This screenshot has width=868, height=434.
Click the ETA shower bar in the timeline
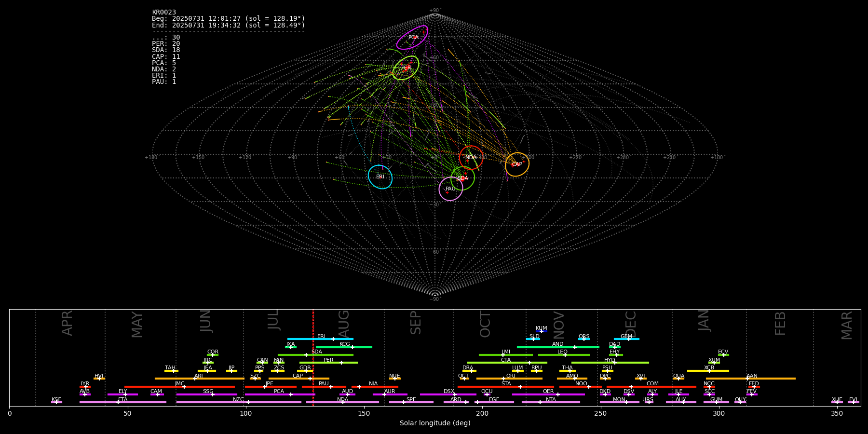[x=123, y=402]
